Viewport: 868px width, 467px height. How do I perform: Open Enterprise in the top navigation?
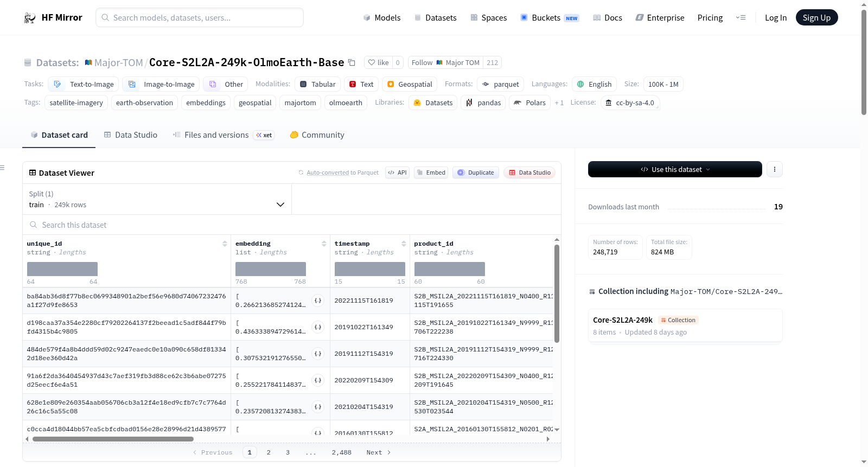[x=660, y=17]
